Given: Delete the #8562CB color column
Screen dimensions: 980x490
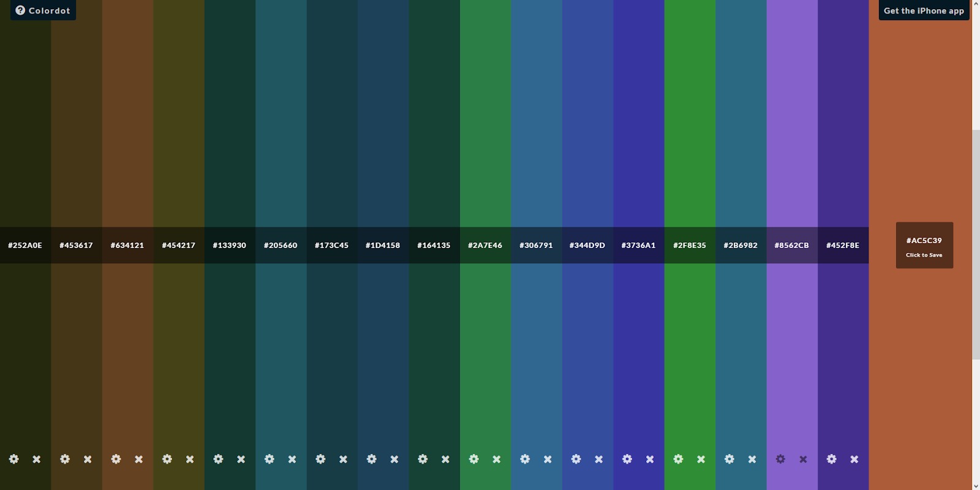Looking at the screenshot, I should (804, 459).
